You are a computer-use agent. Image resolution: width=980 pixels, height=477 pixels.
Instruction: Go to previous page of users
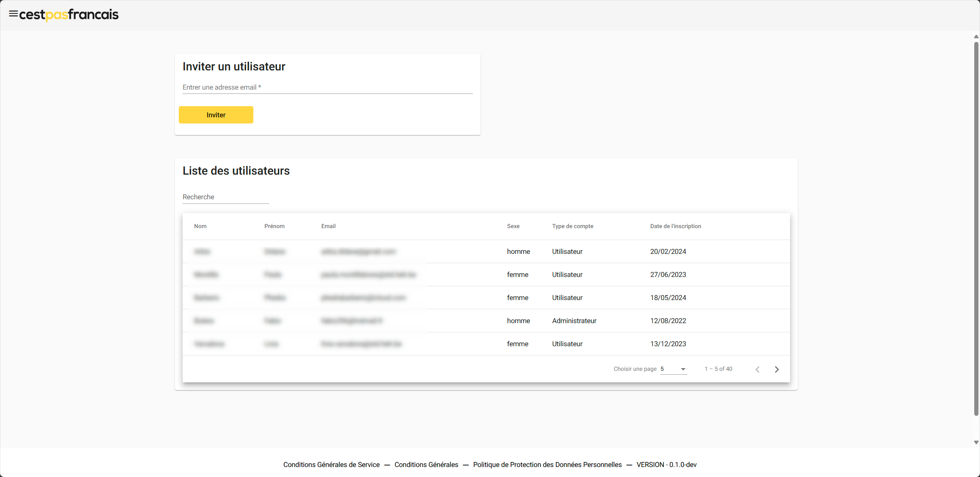point(757,369)
